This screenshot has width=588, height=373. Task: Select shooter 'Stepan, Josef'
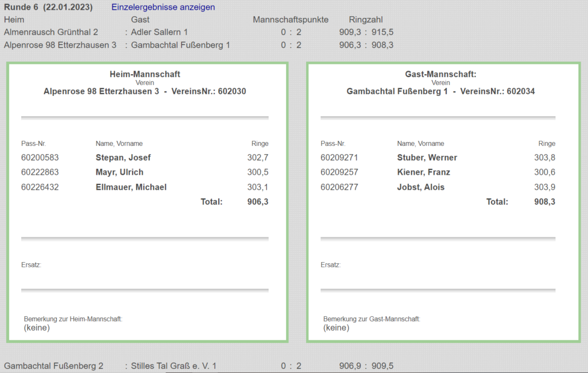pyautogui.click(x=123, y=157)
